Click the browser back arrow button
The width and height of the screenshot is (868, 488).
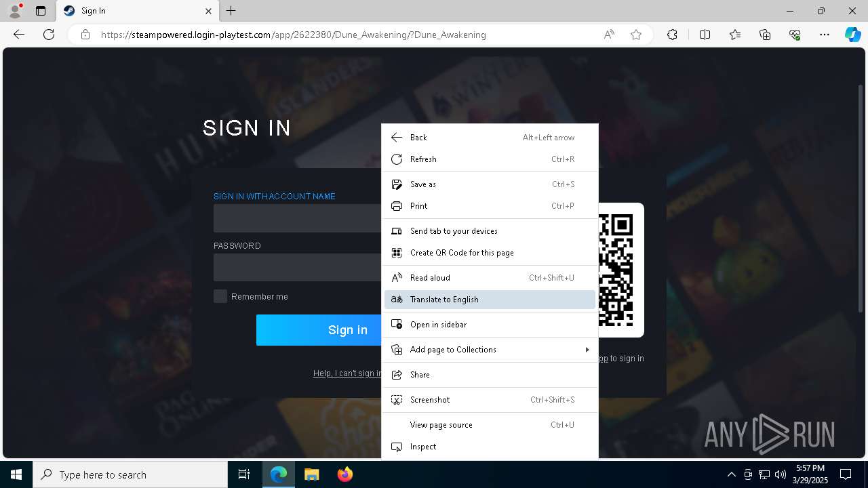click(19, 35)
